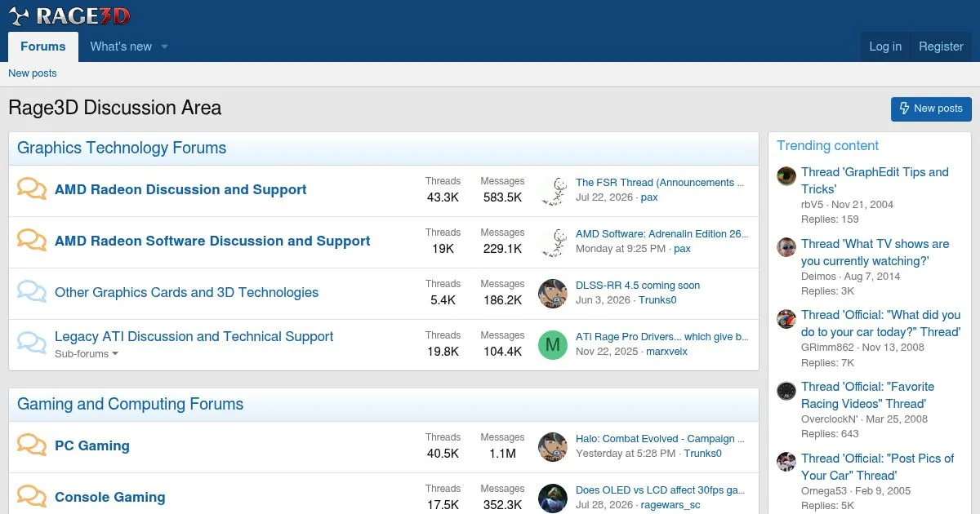
Task: Open the Console Gaming forum
Action: coord(110,497)
